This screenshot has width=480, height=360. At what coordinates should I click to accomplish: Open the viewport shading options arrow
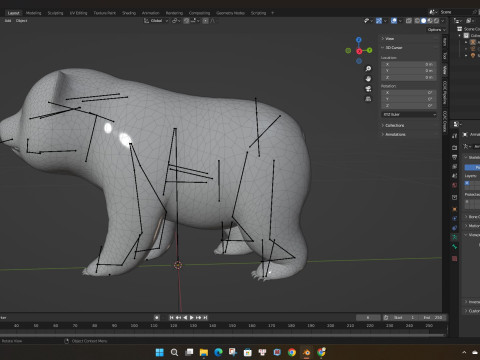tap(443, 21)
